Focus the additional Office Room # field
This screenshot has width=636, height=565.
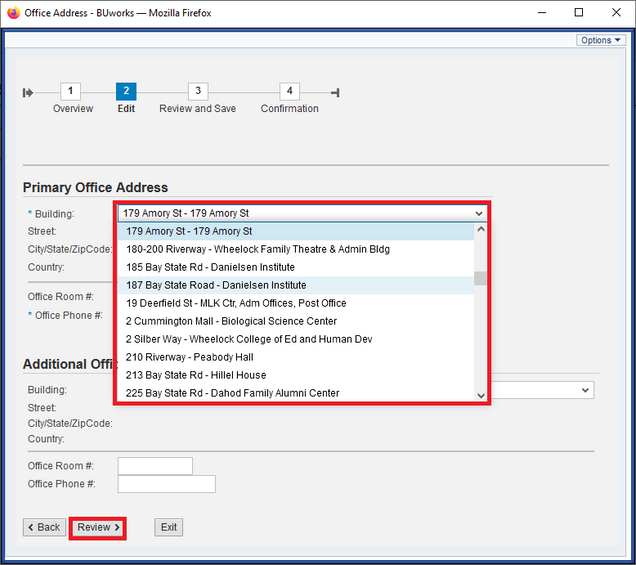pyautogui.click(x=155, y=466)
